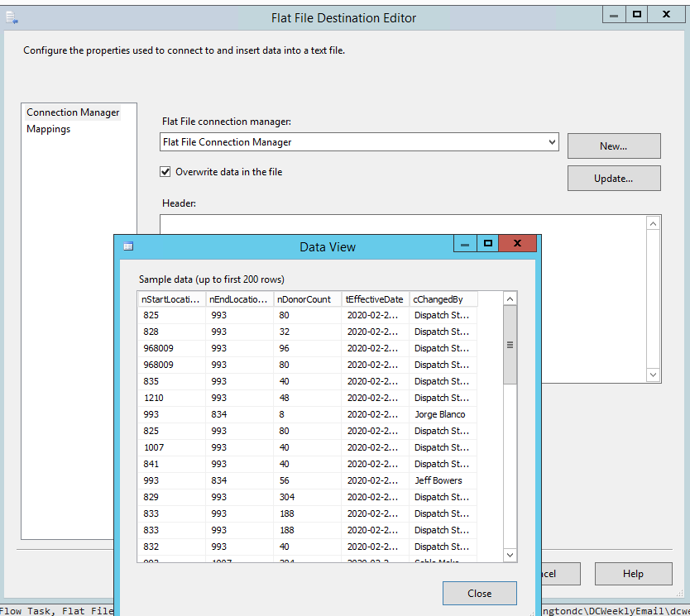Maximize the Flat File Destination Editor window
This screenshot has width=690, height=616.
(636, 14)
